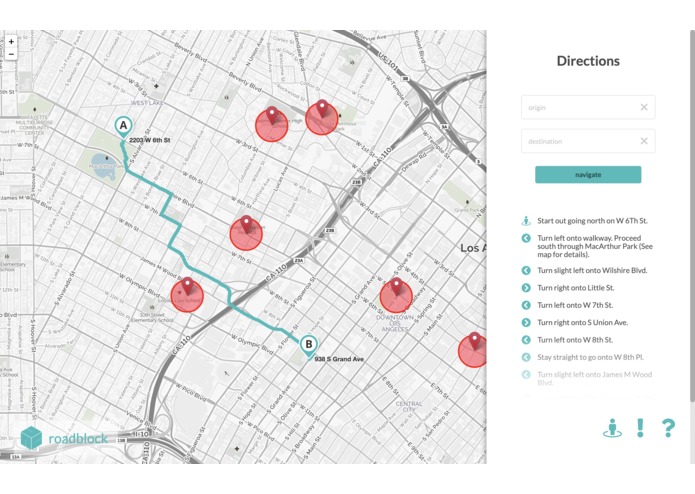Zoom out the map with minus button
The image size is (695, 494).
click(11, 54)
